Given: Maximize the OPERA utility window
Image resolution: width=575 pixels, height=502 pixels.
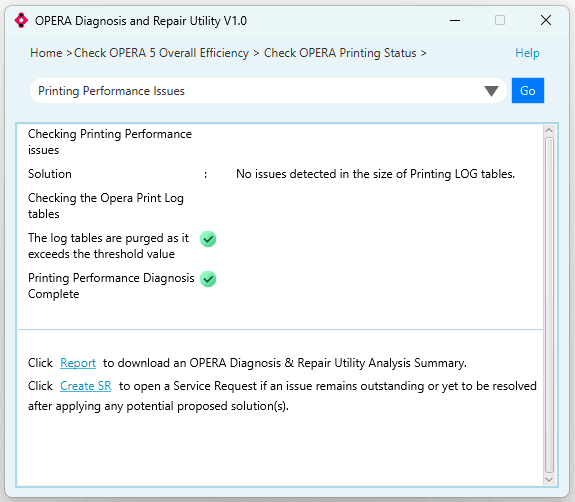Looking at the screenshot, I should click(x=500, y=20).
